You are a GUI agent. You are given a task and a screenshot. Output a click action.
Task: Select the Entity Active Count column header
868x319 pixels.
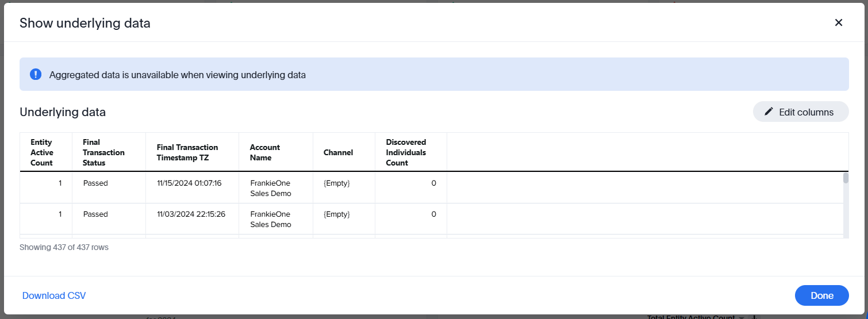[42, 152]
